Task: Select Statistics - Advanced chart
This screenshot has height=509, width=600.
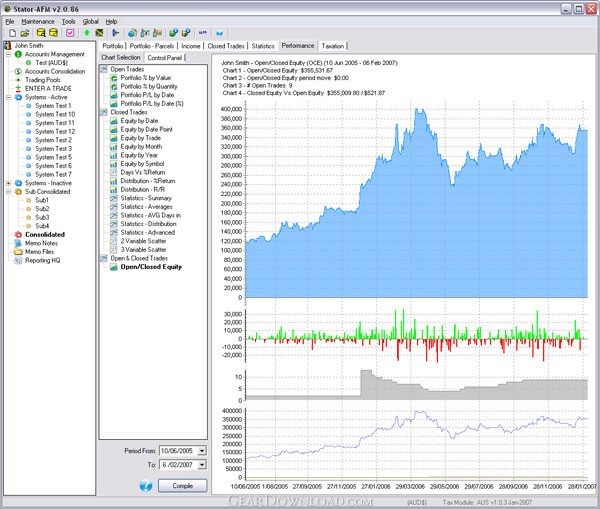Action: (148, 233)
